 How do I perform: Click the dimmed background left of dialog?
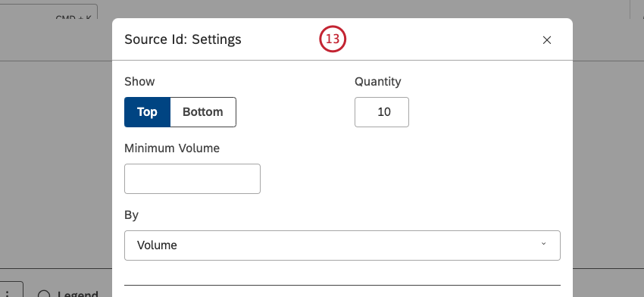[56, 164]
